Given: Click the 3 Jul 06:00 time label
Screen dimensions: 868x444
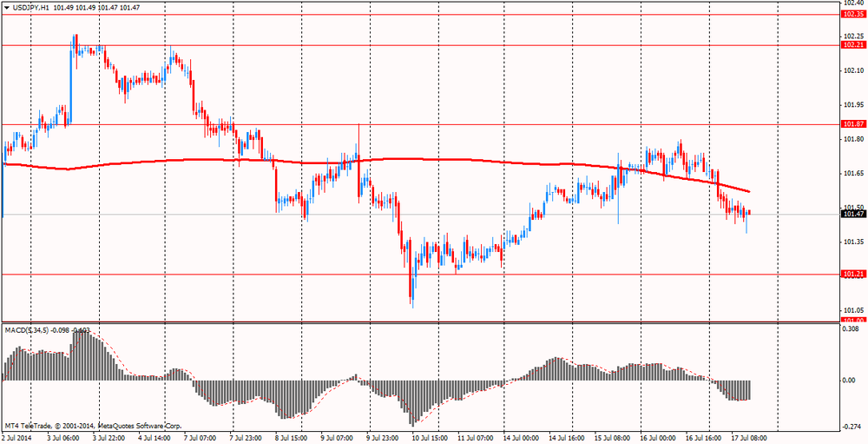Looking at the screenshot, I should click(x=62, y=438).
